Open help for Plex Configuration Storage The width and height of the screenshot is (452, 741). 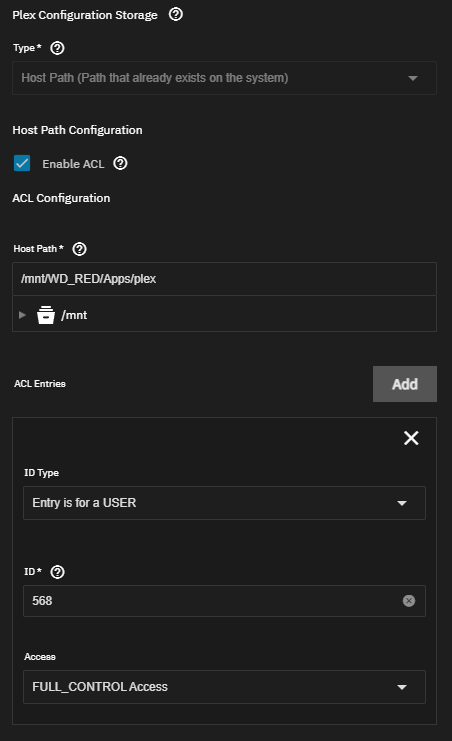pos(175,14)
